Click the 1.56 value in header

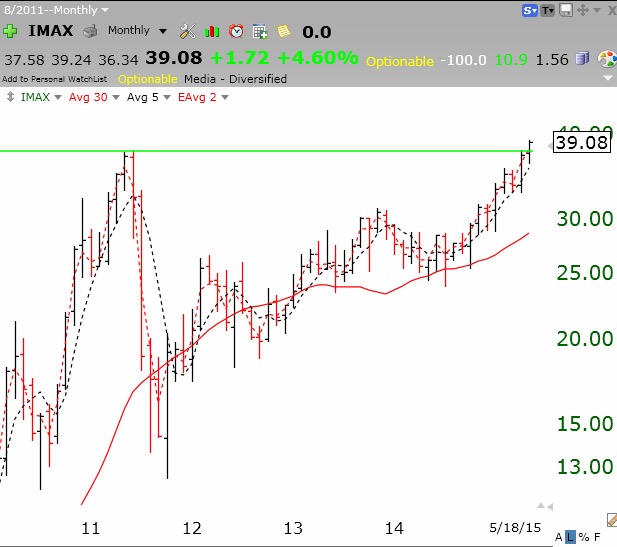[552, 59]
